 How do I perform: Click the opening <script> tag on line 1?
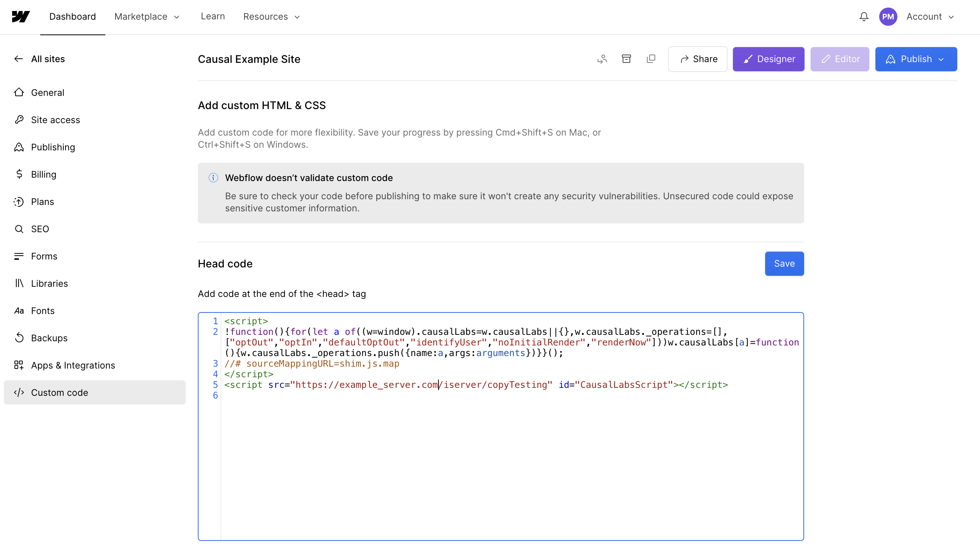coord(246,321)
